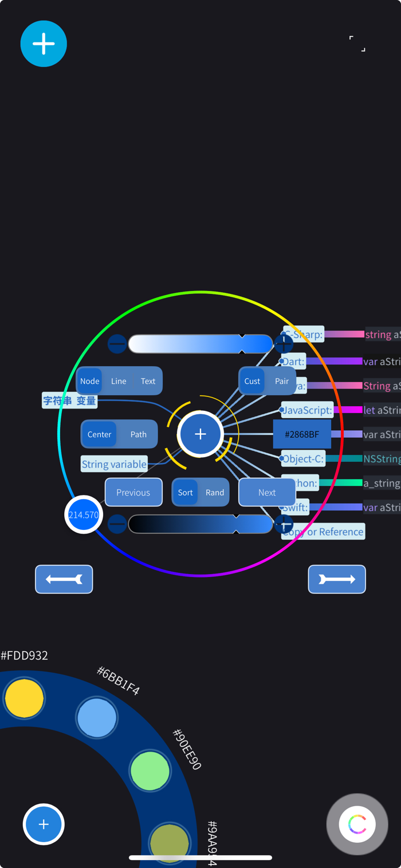This screenshot has height=868, width=401.
Task: Click the 'let aStri' code text
Action: click(x=382, y=410)
